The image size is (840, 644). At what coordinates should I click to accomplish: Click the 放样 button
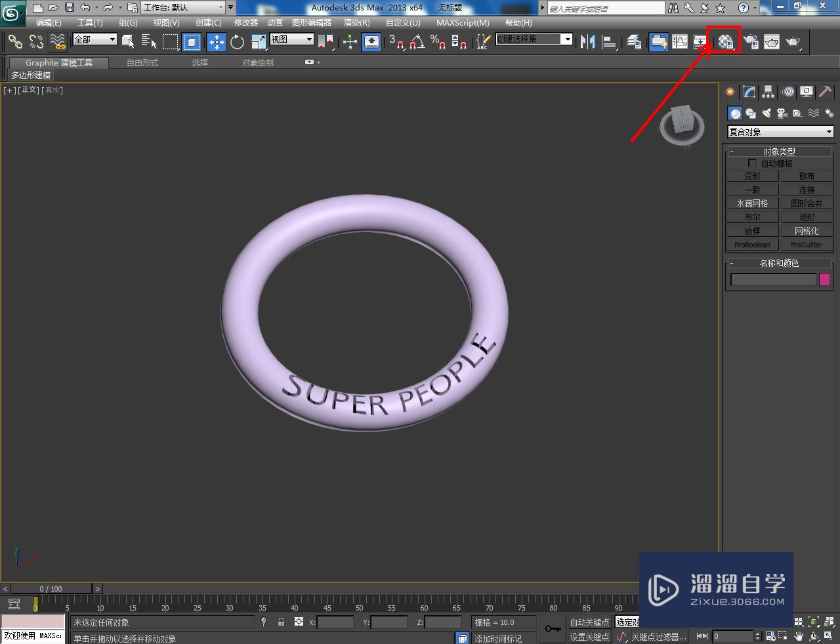(x=752, y=231)
